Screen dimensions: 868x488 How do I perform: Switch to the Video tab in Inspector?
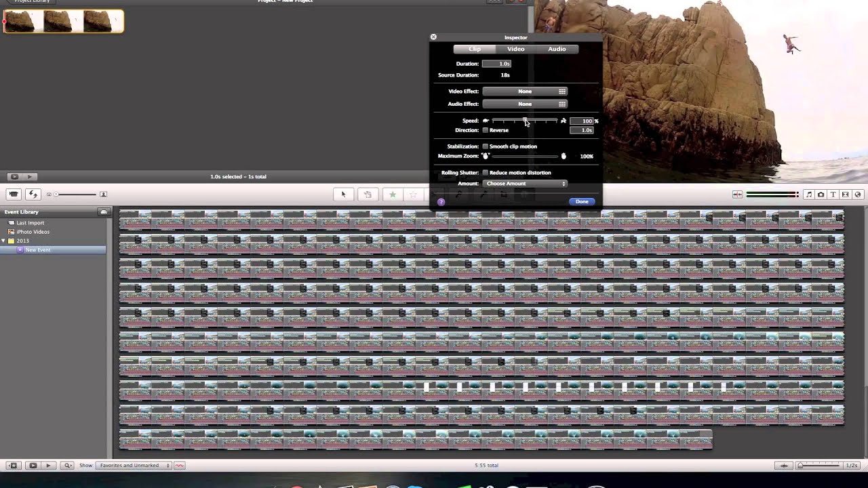[x=516, y=49]
